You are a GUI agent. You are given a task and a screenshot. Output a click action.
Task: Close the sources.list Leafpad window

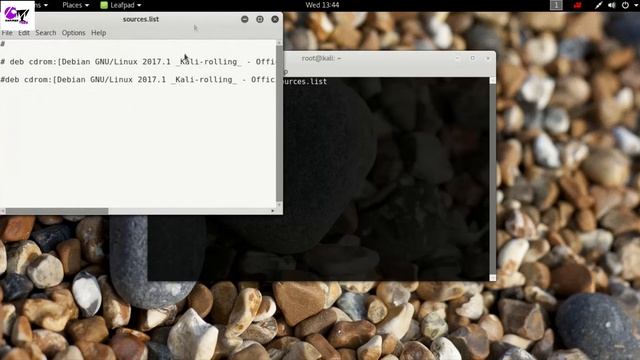tap(275, 19)
